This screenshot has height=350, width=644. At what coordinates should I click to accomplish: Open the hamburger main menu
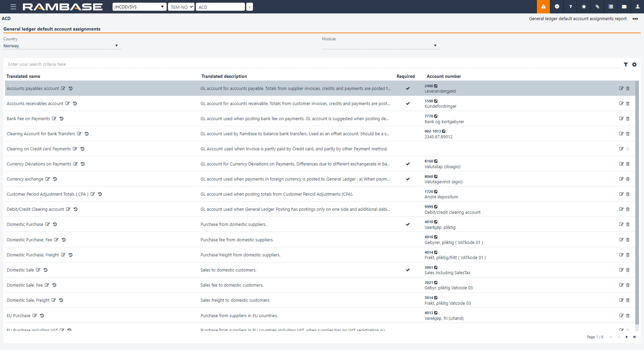pos(13,7)
